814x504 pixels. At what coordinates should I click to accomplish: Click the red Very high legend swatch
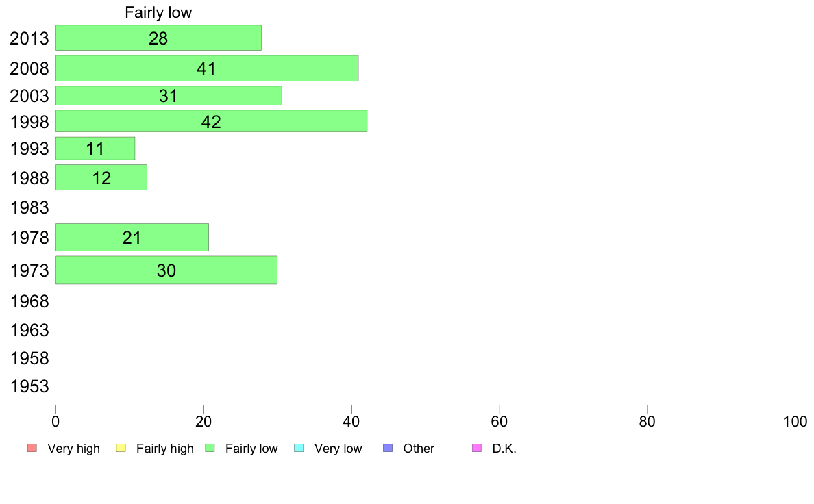tap(32, 448)
